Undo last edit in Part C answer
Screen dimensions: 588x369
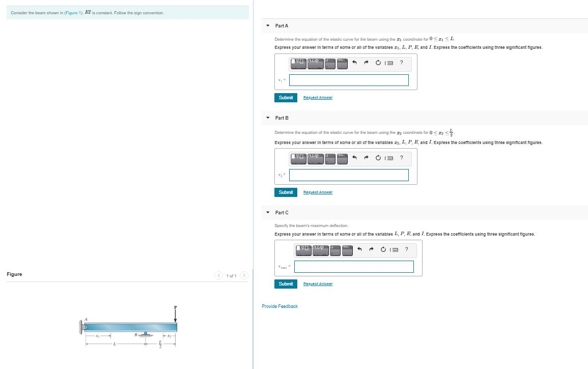click(359, 249)
